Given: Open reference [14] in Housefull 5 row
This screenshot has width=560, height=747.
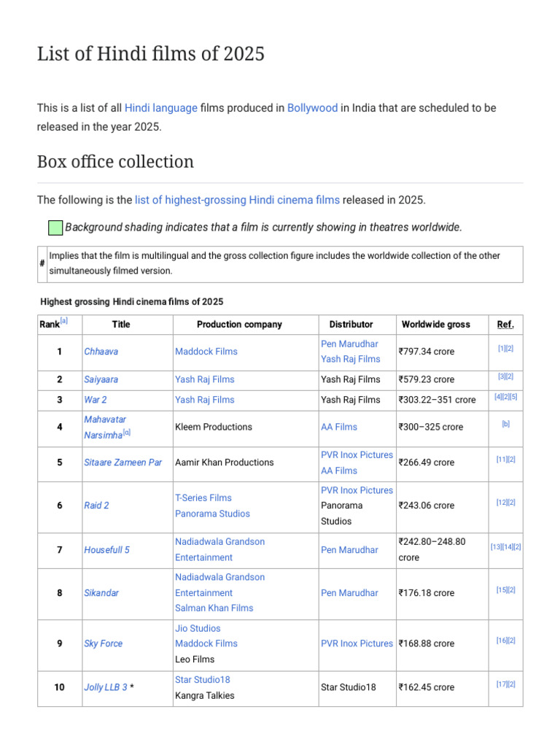Looking at the screenshot, I should pos(507,547).
